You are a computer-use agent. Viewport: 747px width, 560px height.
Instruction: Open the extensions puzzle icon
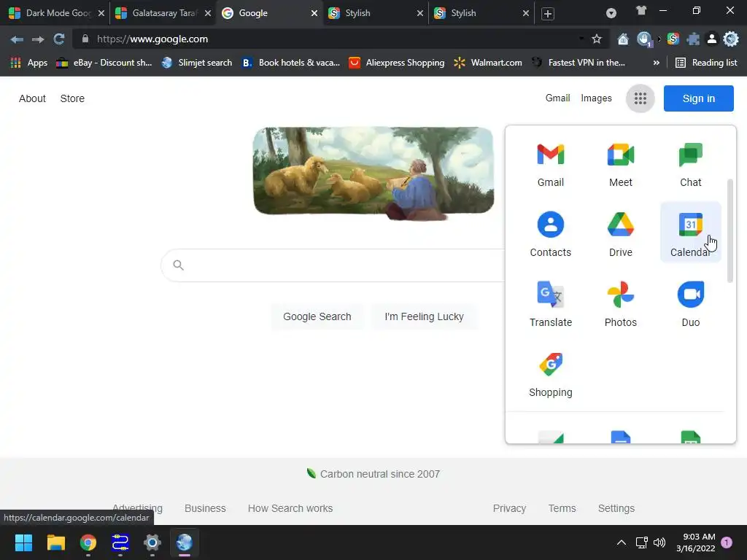click(693, 39)
